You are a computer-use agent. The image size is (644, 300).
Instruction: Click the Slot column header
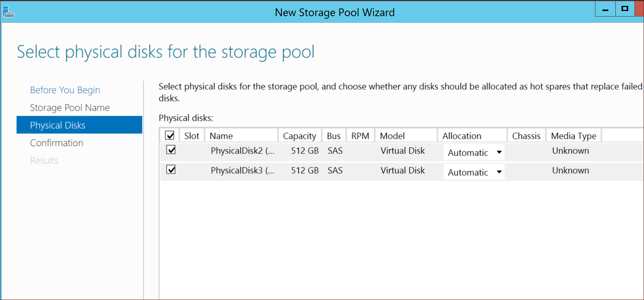(192, 136)
